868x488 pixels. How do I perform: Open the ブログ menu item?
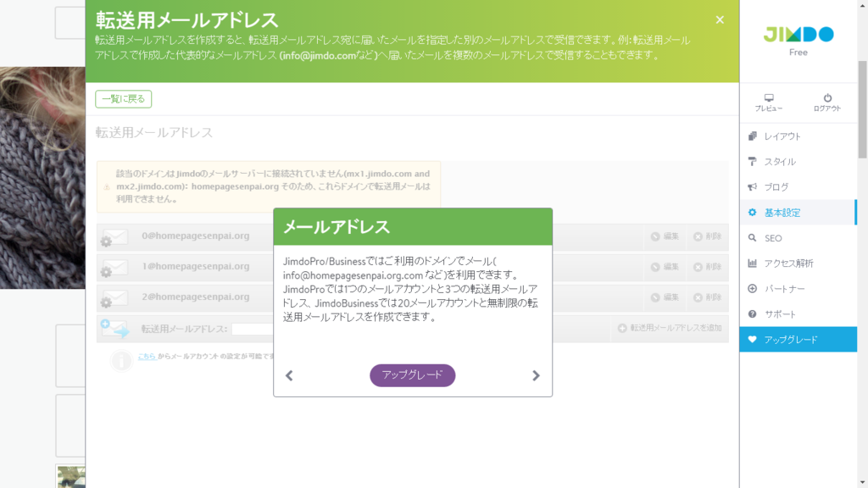pos(798,187)
